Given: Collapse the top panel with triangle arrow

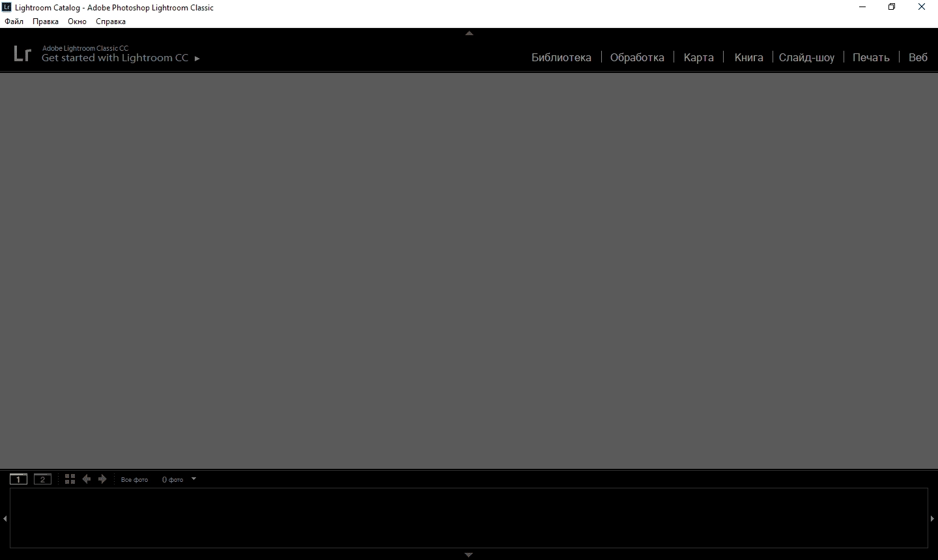Looking at the screenshot, I should [469, 33].
